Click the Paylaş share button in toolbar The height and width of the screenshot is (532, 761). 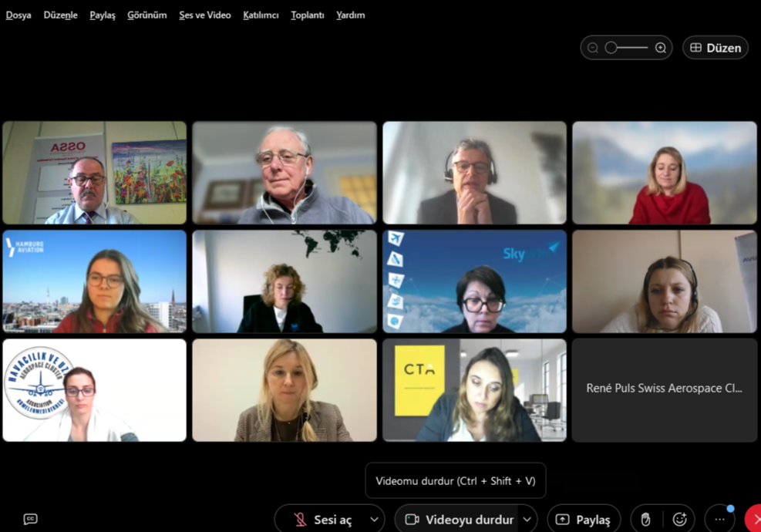coord(584,520)
